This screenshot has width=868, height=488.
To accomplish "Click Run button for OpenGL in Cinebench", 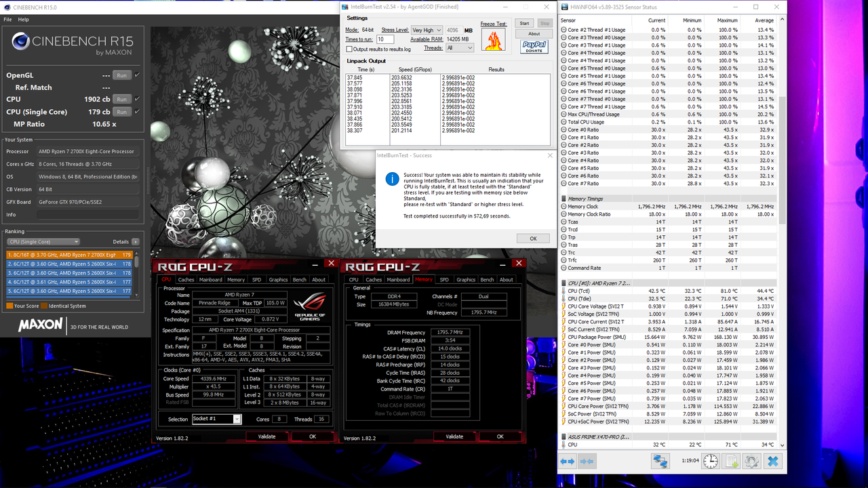I will [x=122, y=75].
